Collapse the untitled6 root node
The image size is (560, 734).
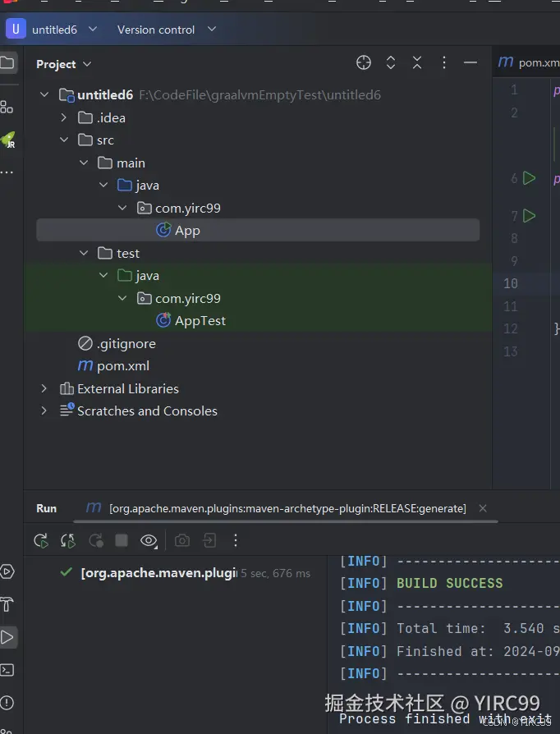pos(44,95)
